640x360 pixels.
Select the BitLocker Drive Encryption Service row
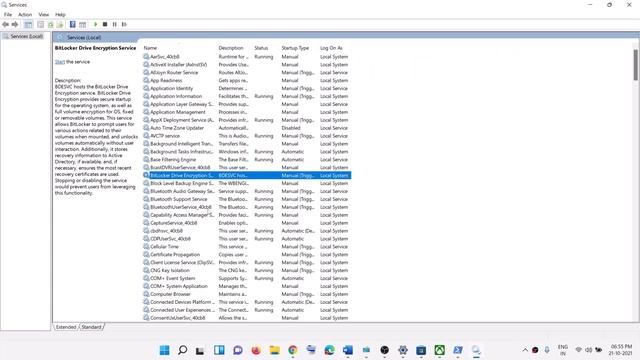click(x=247, y=176)
